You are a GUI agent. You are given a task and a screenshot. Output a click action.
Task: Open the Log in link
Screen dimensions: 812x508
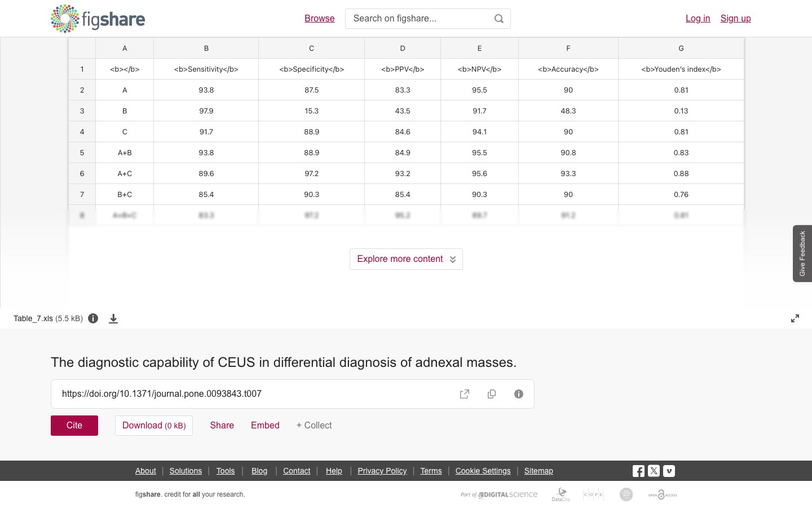[x=698, y=19]
